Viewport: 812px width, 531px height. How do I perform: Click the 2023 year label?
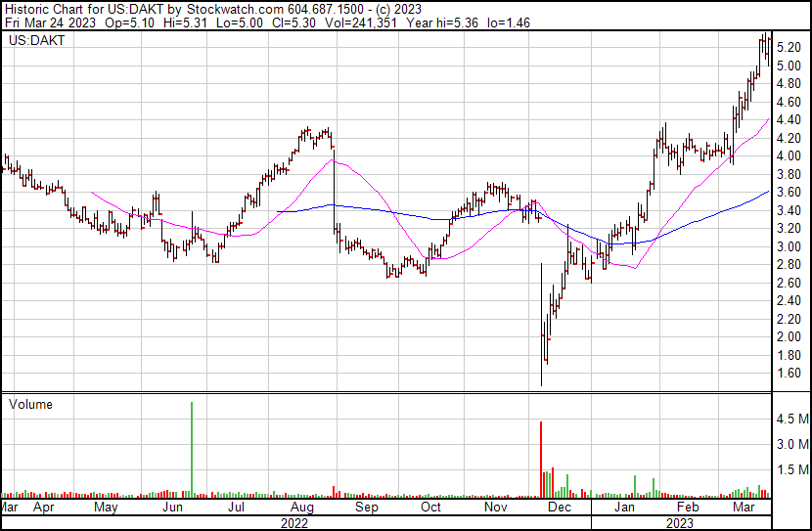(681, 523)
